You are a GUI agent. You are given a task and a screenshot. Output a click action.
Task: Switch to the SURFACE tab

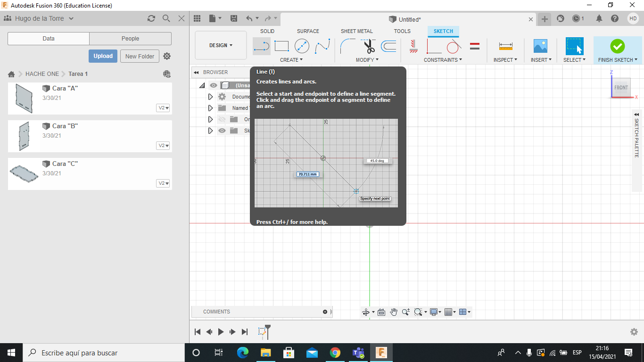click(x=308, y=31)
